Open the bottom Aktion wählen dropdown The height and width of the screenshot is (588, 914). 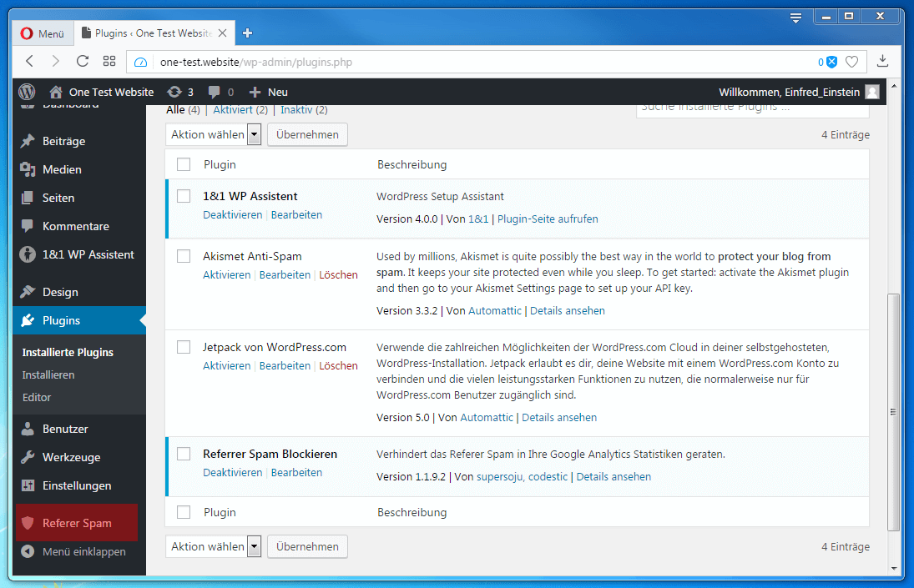tap(214, 546)
